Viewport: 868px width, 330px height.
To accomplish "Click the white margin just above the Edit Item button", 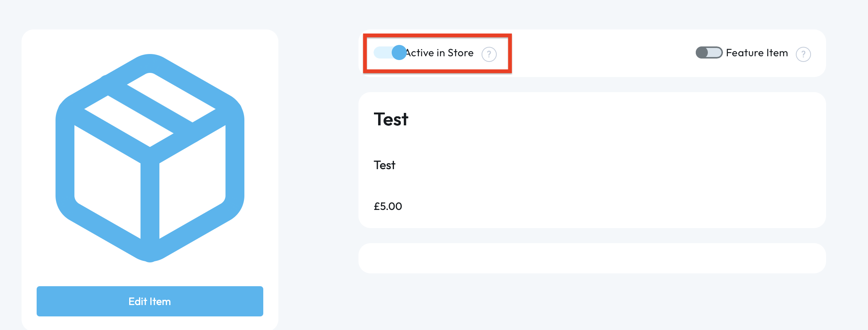I will pyautogui.click(x=150, y=276).
